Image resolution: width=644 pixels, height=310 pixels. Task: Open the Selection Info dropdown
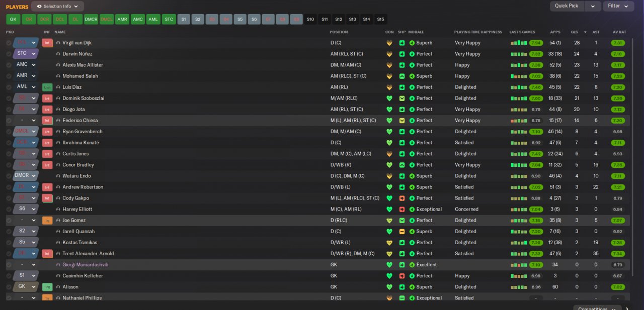[x=58, y=7]
